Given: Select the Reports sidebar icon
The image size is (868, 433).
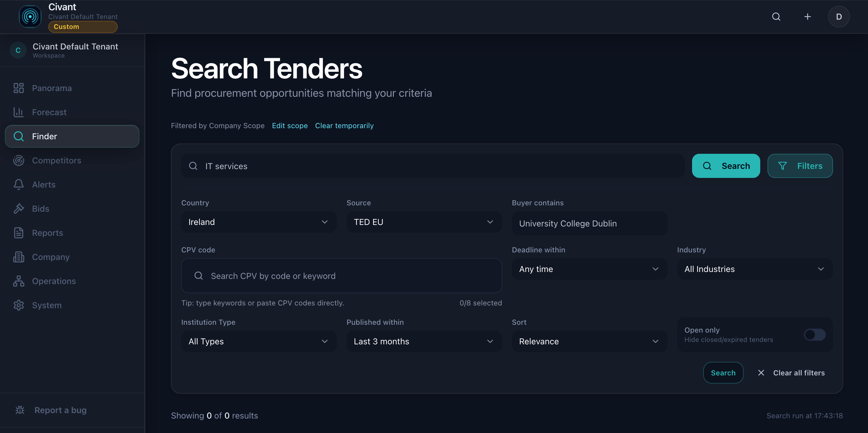Looking at the screenshot, I should click(x=47, y=233).
